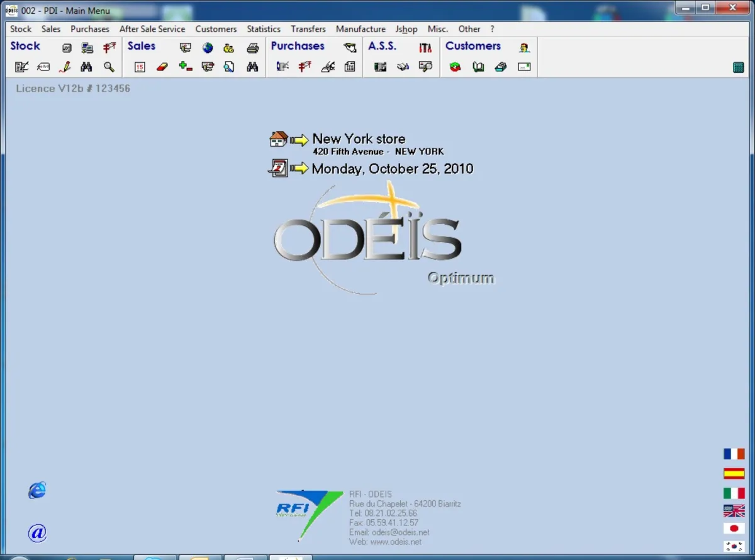Click the www.odeis.net web address

[x=396, y=542]
